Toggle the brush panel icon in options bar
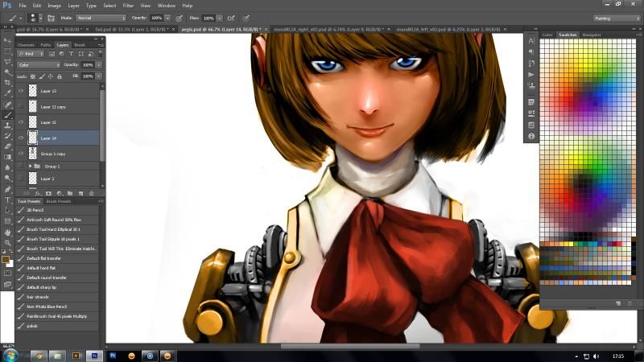 click(x=51, y=18)
